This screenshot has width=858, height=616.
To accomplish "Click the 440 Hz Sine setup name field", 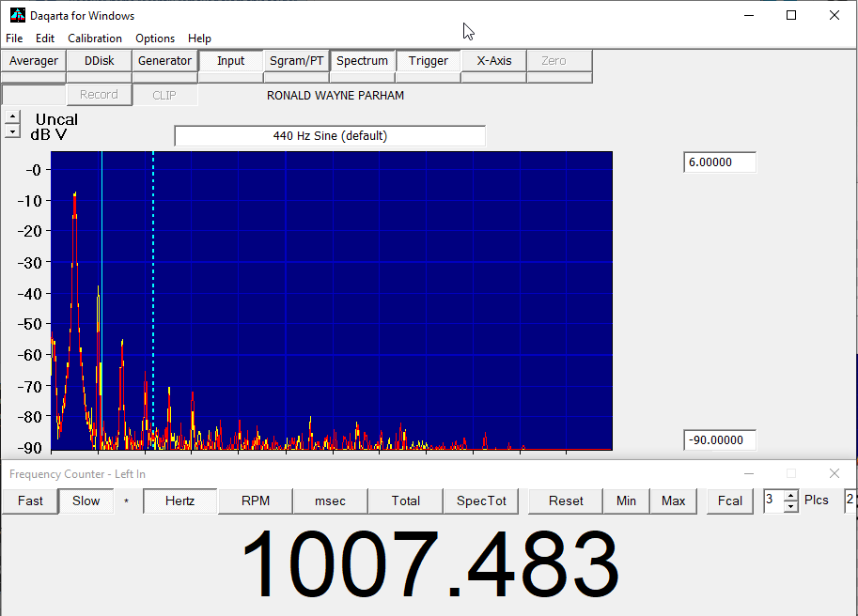I will pyautogui.click(x=330, y=136).
